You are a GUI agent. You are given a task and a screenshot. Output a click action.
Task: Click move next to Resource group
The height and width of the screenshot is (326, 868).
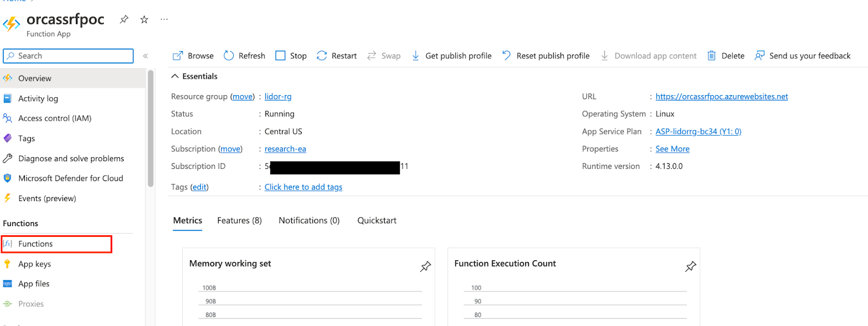coord(242,97)
